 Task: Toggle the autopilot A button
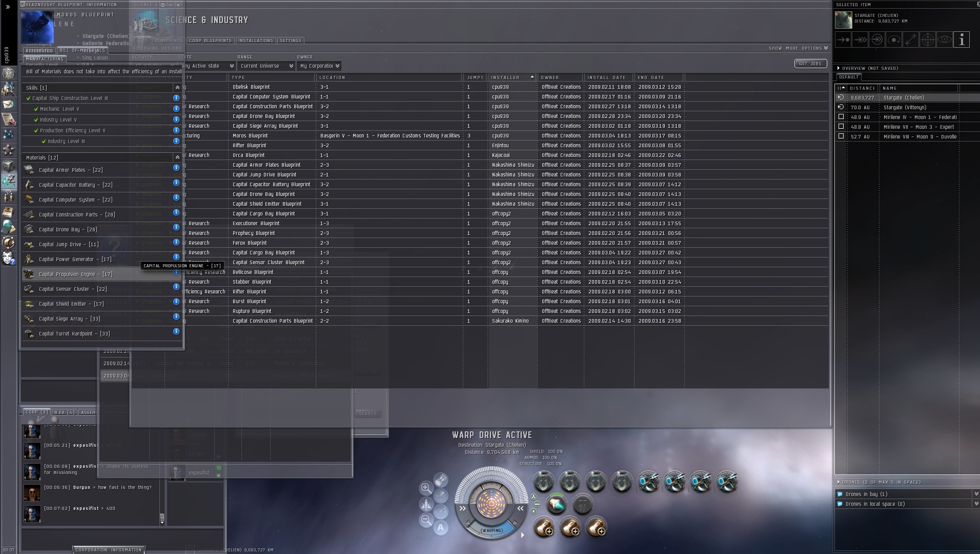click(x=441, y=527)
